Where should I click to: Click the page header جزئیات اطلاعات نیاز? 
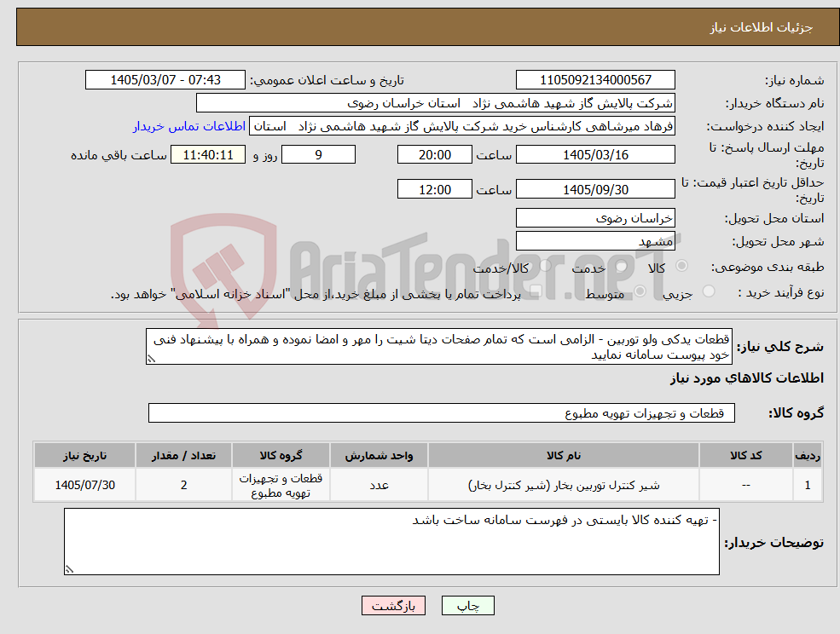[761, 27]
